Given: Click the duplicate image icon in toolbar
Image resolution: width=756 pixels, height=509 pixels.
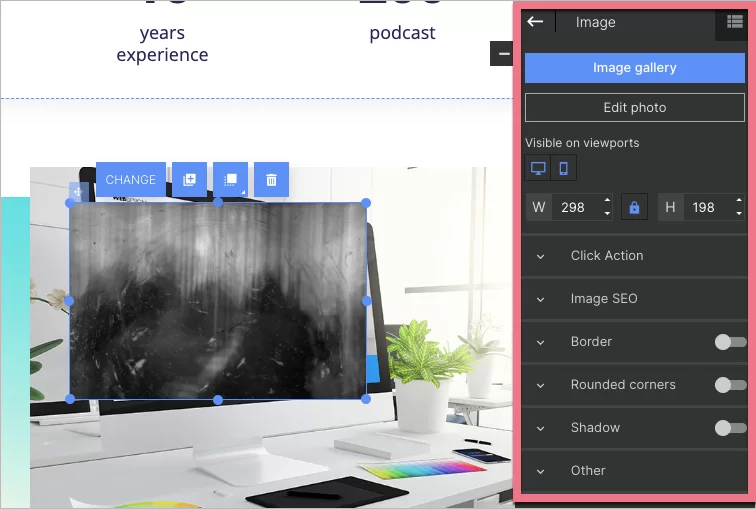Looking at the screenshot, I should pyautogui.click(x=189, y=180).
